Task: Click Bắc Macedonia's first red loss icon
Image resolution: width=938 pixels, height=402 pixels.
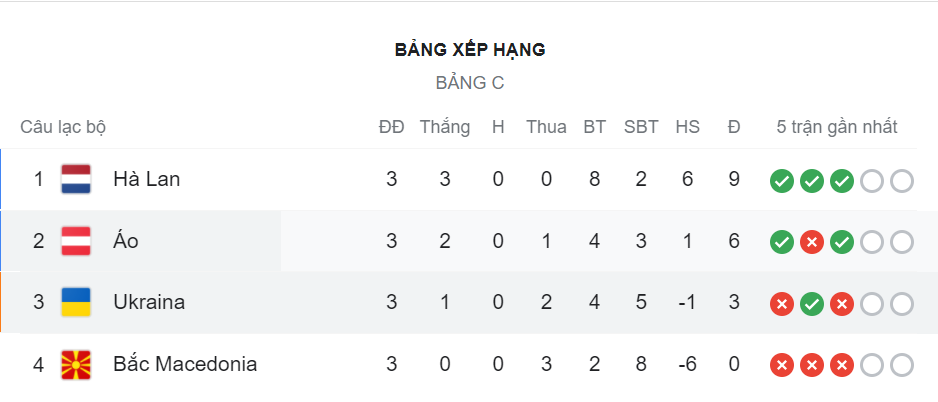Action: pos(782,364)
